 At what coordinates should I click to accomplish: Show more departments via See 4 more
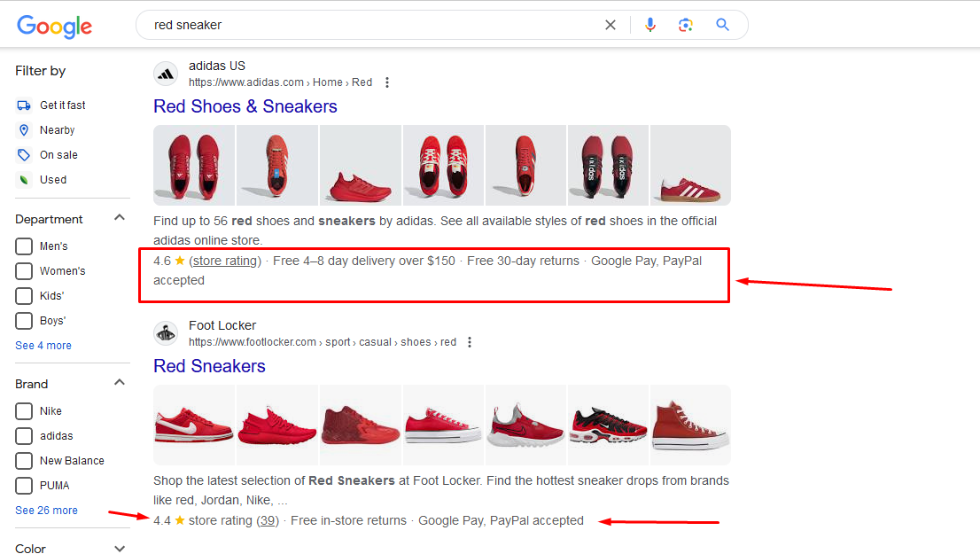(x=43, y=346)
